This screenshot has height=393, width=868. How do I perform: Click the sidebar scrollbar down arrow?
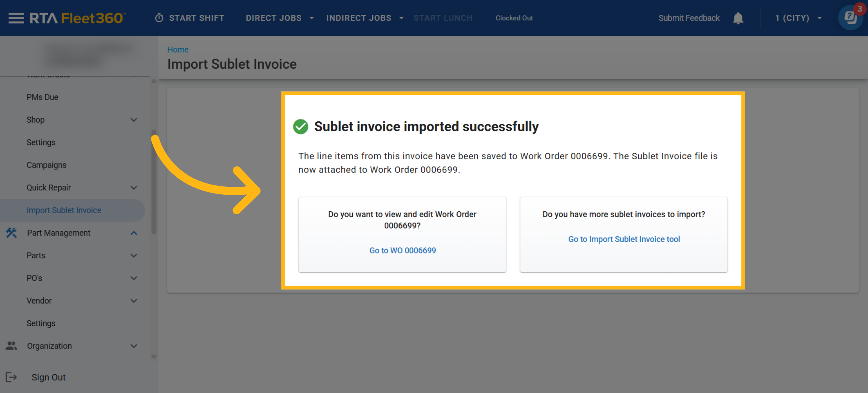click(x=154, y=357)
